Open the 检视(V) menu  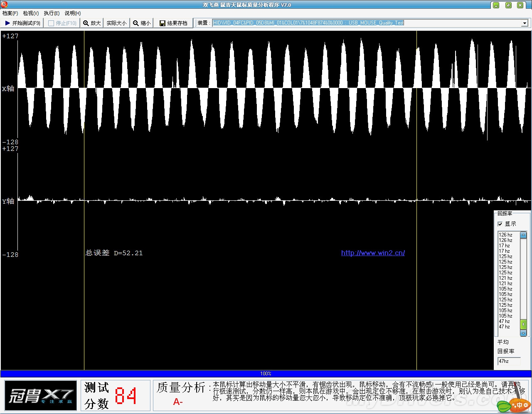pos(31,13)
